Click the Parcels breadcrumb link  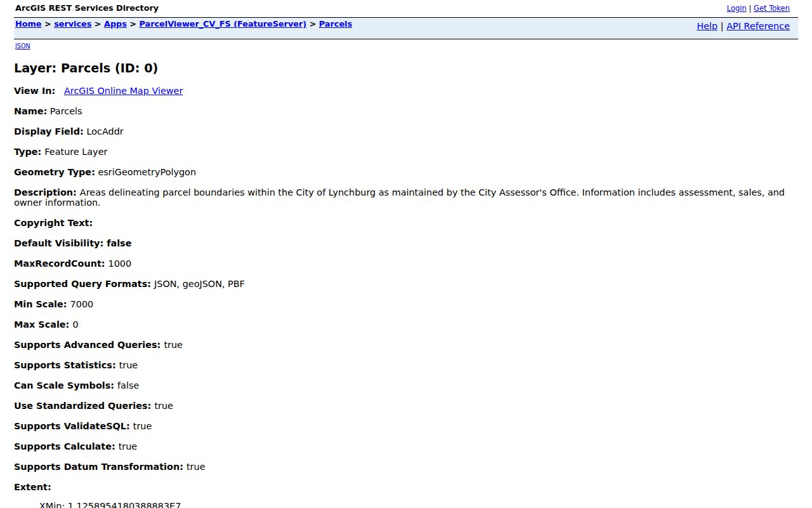pyautogui.click(x=336, y=24)
